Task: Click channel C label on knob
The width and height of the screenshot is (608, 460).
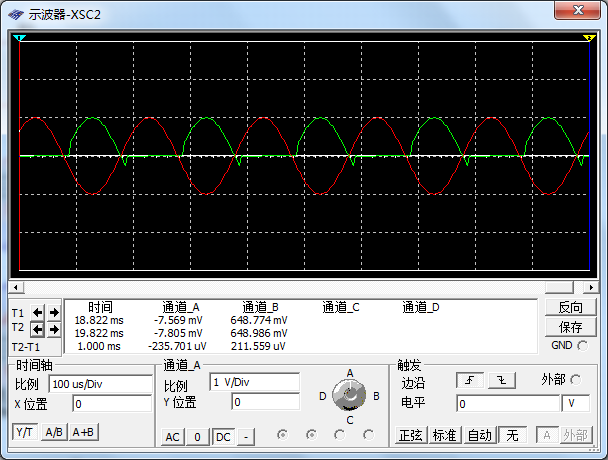Action: pos(350,420)
